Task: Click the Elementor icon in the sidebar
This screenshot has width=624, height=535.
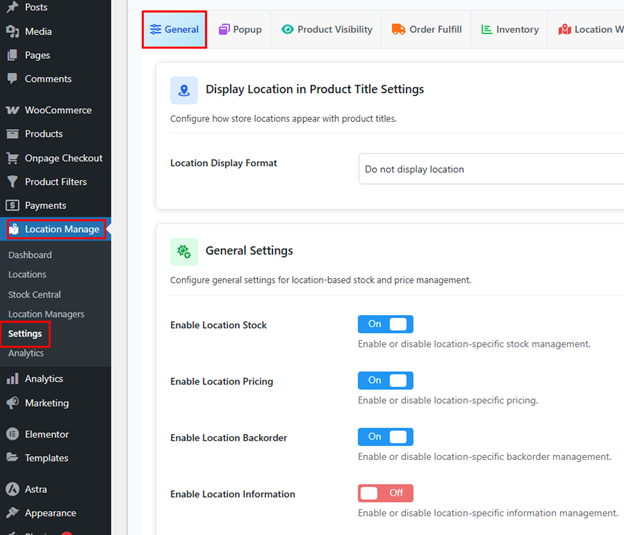Action: 13,434
